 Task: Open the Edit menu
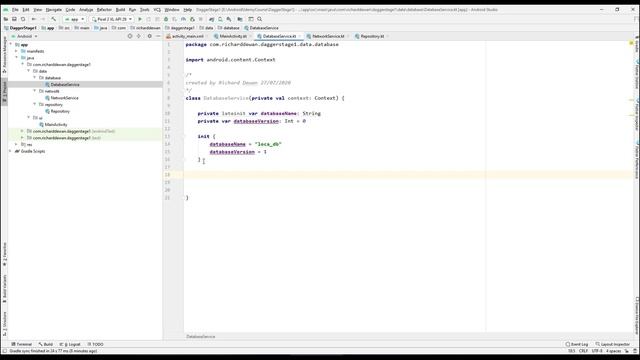(x=26, y=9)
